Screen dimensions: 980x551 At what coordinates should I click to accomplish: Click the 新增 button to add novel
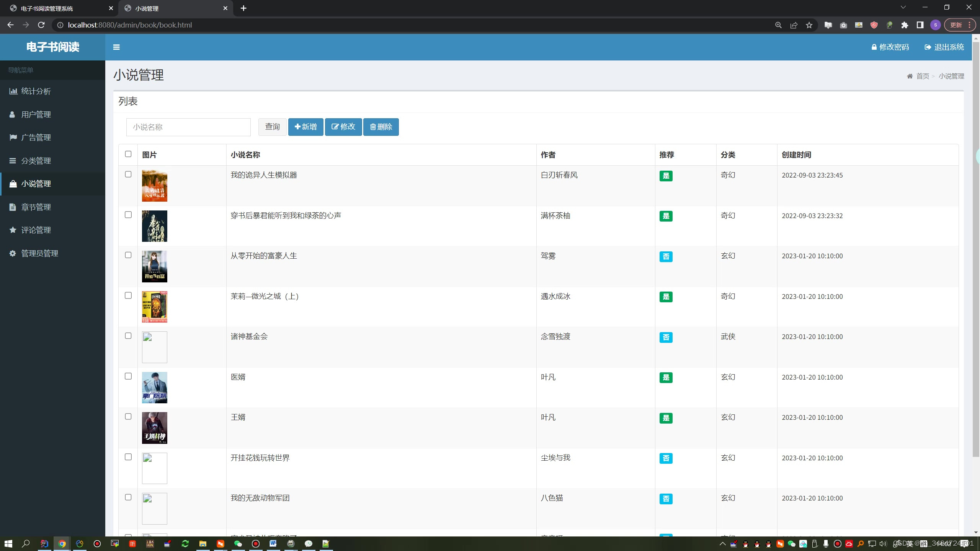(305, 127)
